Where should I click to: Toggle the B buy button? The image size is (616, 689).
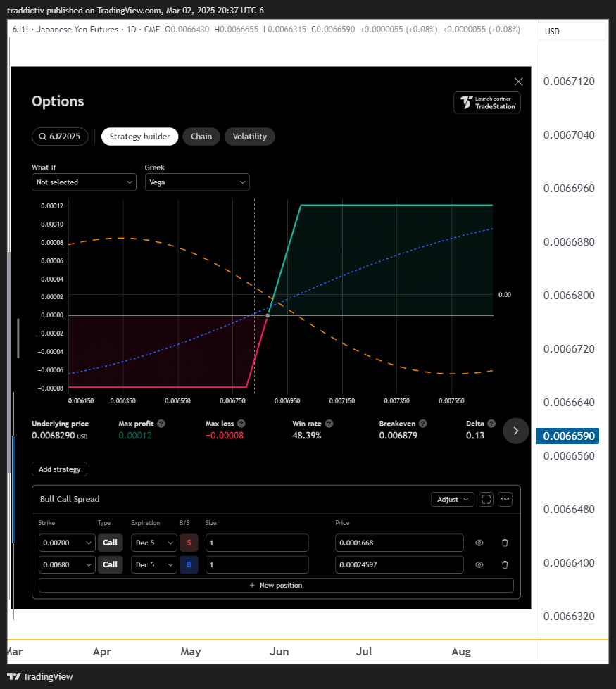pyautogui.click(x=189, y=564)
